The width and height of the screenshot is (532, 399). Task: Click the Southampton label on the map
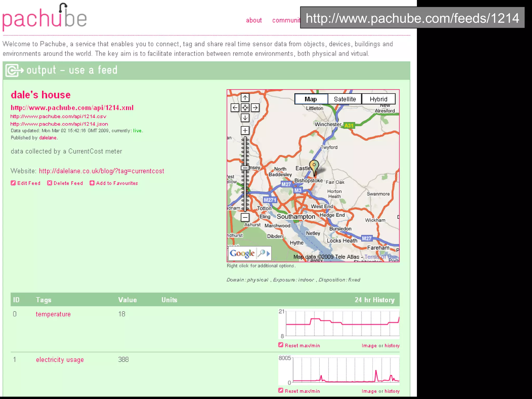pos(296,216)
